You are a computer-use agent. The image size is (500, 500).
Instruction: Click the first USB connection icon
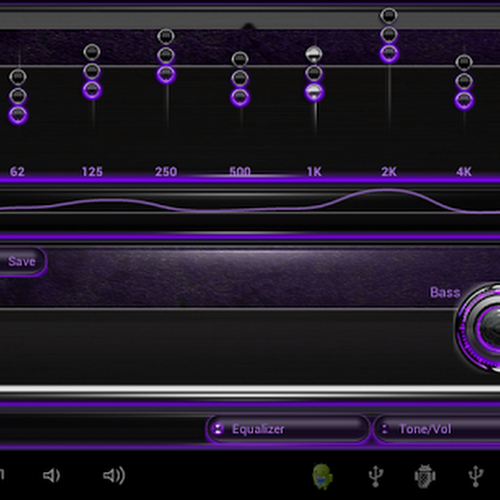coord(376,476)
